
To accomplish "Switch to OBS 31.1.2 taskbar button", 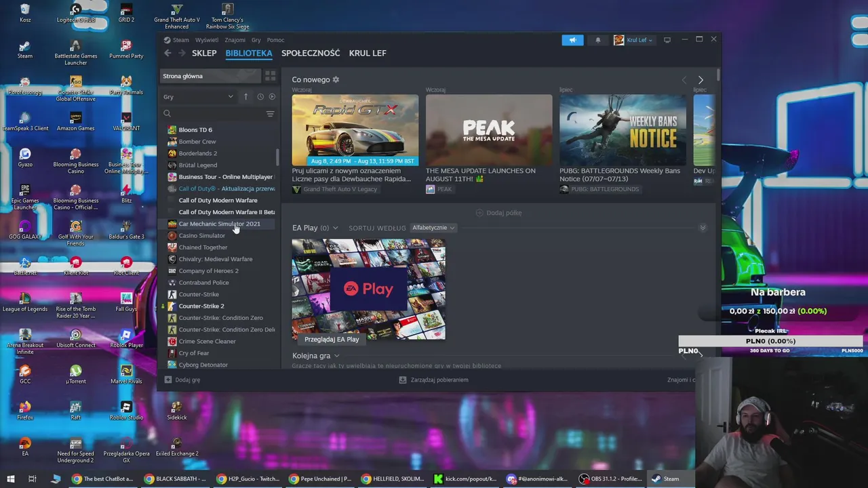I will click(x=610, y=479).
